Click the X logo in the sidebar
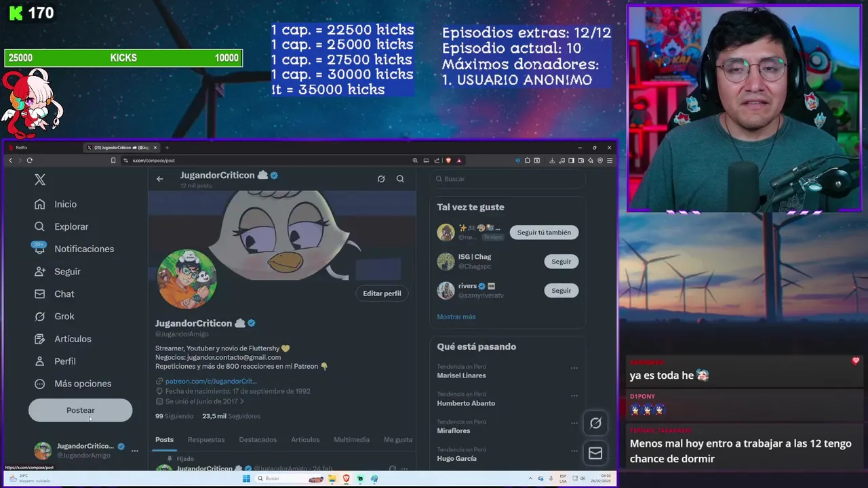The height and width of the screenshot is (488, 868). 40,180
